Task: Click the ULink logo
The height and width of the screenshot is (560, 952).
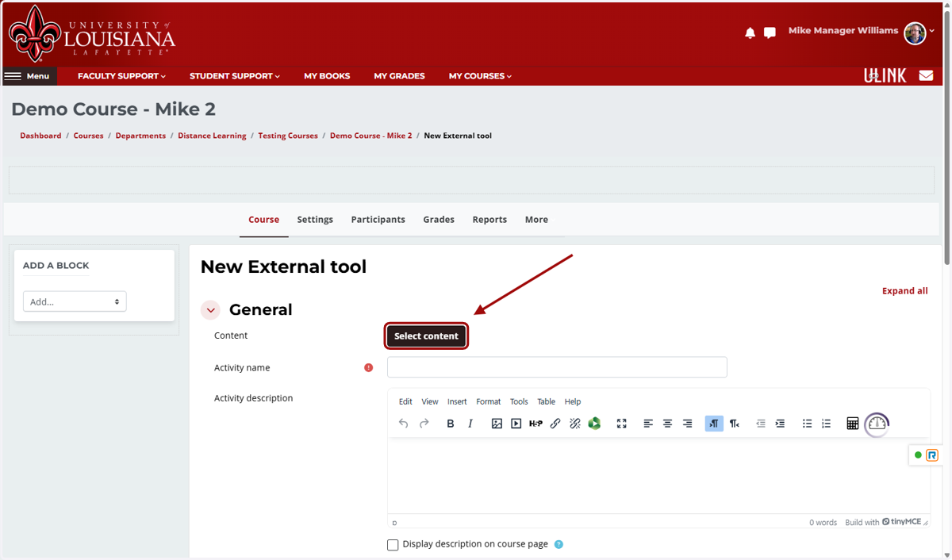Action: pyautogui.click(x=885, y=75)
